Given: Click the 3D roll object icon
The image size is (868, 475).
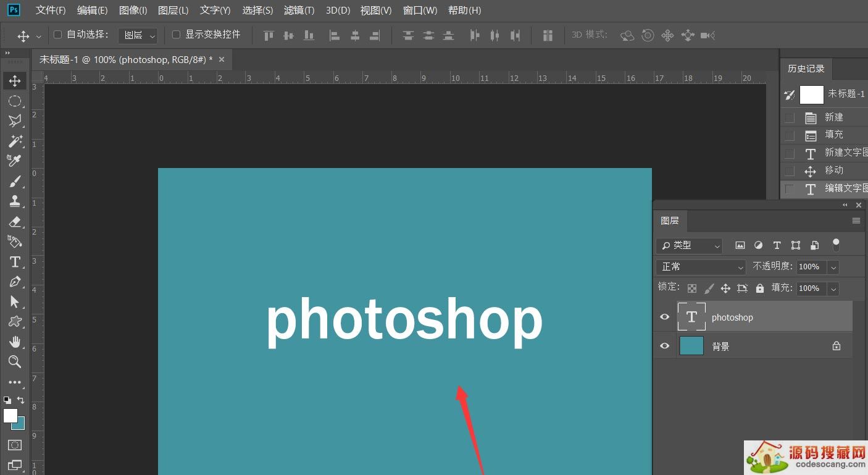Looking at the screenshot, I should [x=648, y=36].
